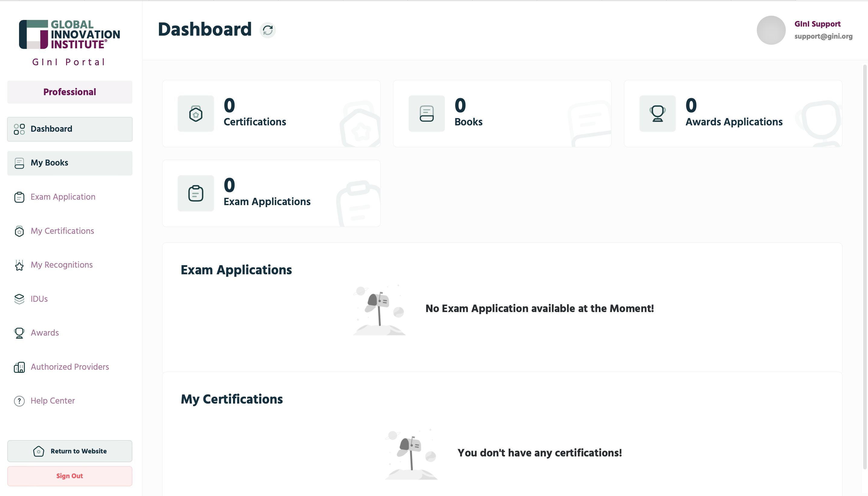The height and width of the screenshot is (496, 868).
Task: Navigate to My Recognitions
Action: point(70,265)
